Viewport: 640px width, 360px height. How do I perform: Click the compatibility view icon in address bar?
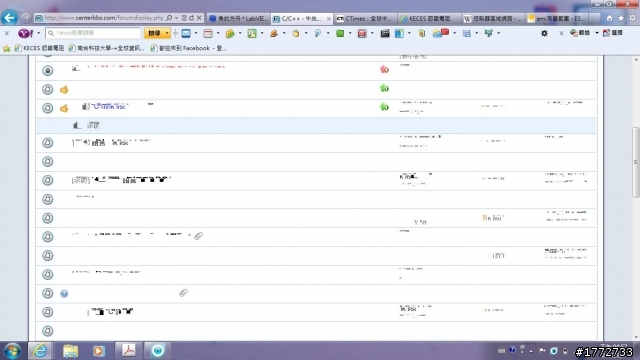[x=184, y=18]
